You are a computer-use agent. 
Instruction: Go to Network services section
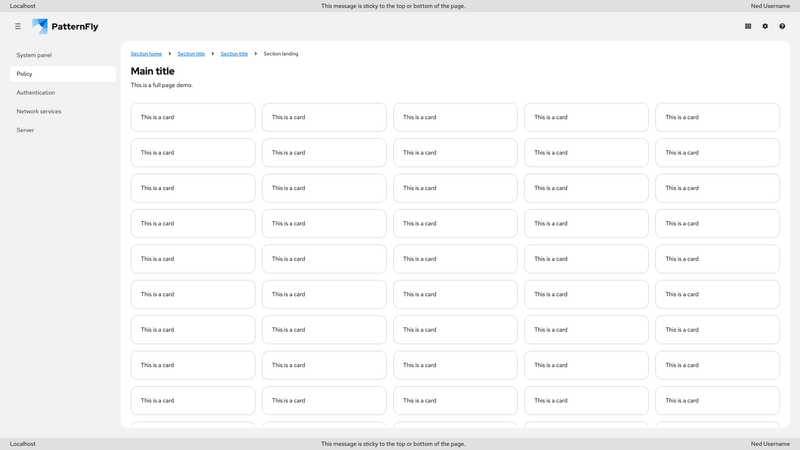[39, 111]
